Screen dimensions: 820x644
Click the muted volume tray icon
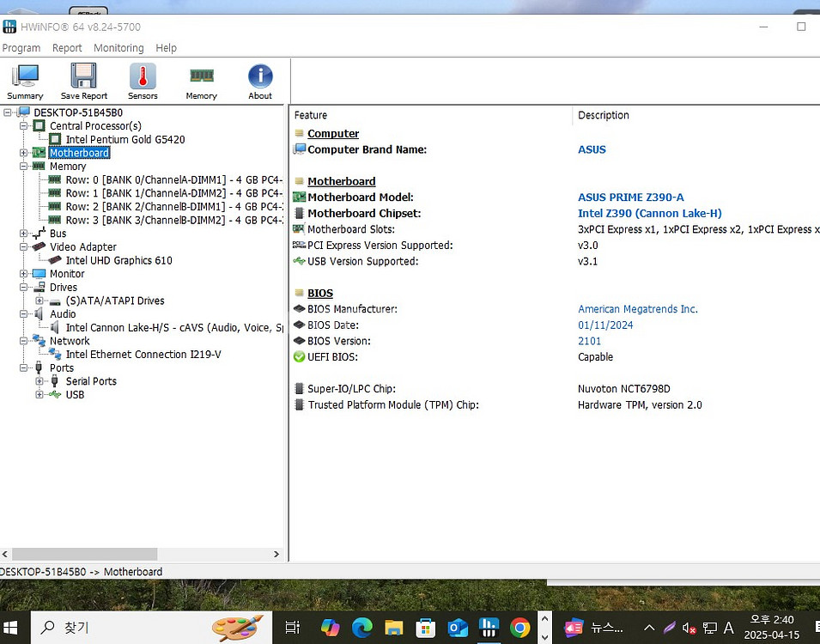click(x=689, y=628)
